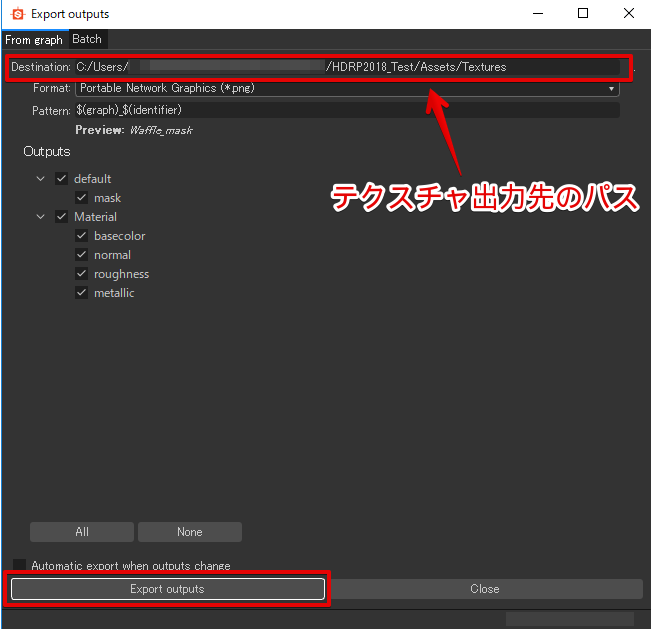This screenshot has width=651, height=629.
Task: Toggle the basecolor output checkbox
Action: tap(81, 236)
